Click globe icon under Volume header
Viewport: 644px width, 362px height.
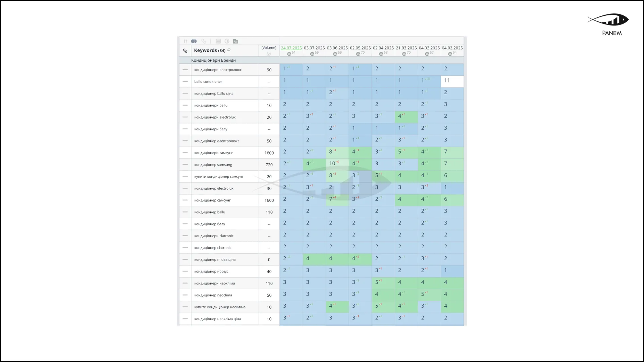pyautogui.click(x=269, y=54)
